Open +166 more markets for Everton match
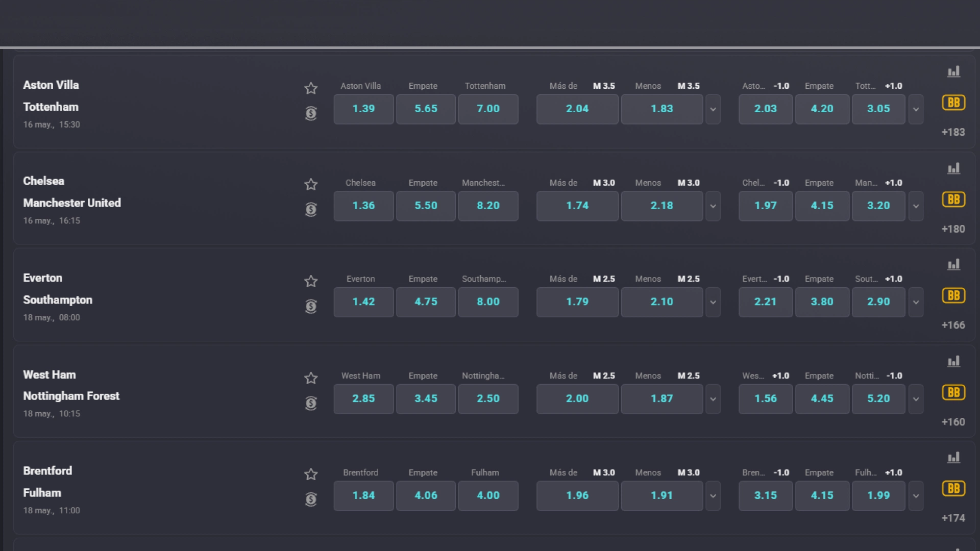This screenshot has width=980, height=551. point(953,325)
